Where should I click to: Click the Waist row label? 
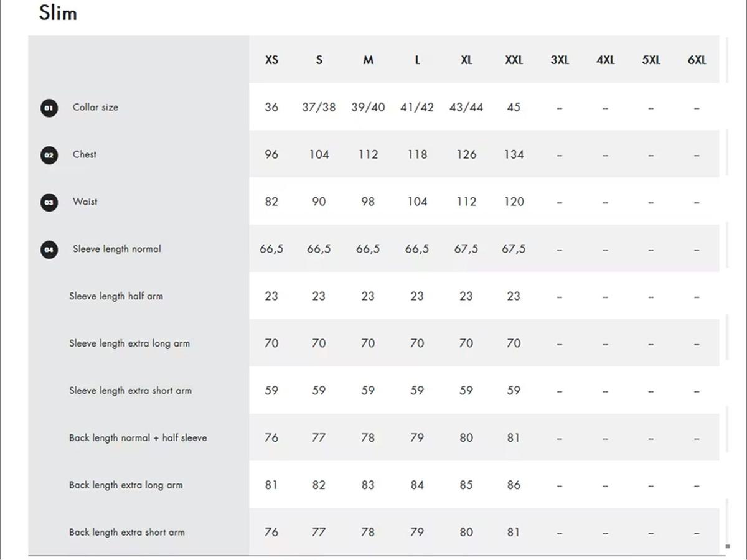pos(85,202)
